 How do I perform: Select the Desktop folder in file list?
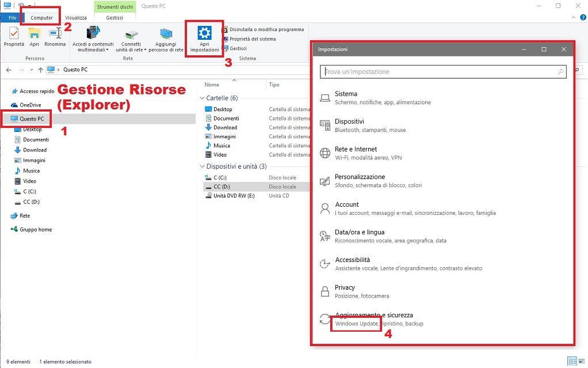coord(219,109)
